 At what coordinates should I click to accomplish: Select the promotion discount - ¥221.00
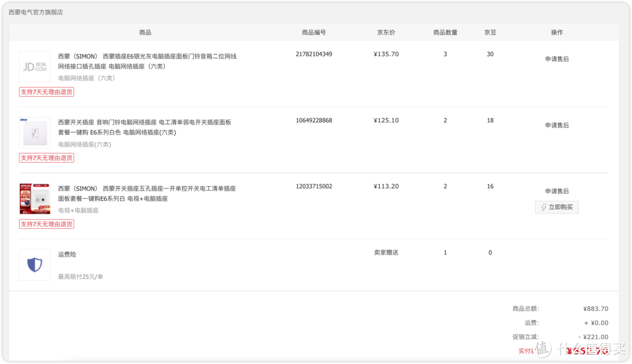(593, 337)
